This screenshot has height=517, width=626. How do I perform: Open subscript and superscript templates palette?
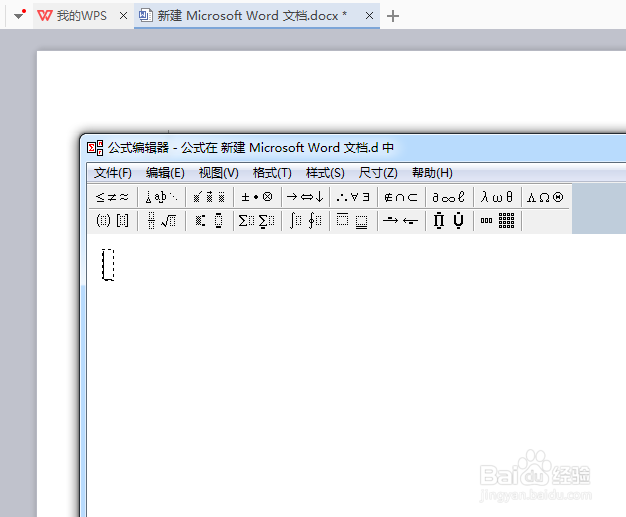point(209,220)
